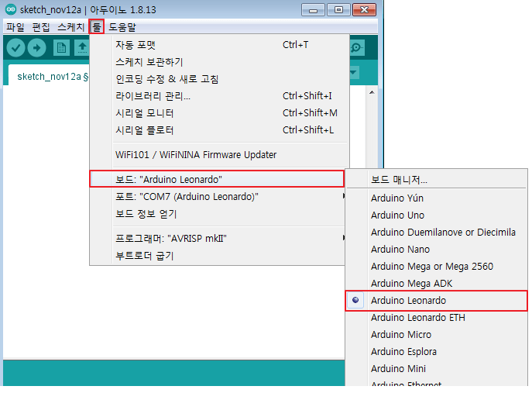The image size is (532, 393).
Task: Choose Arduino Mega ADK board
Action: click(436, 283)
